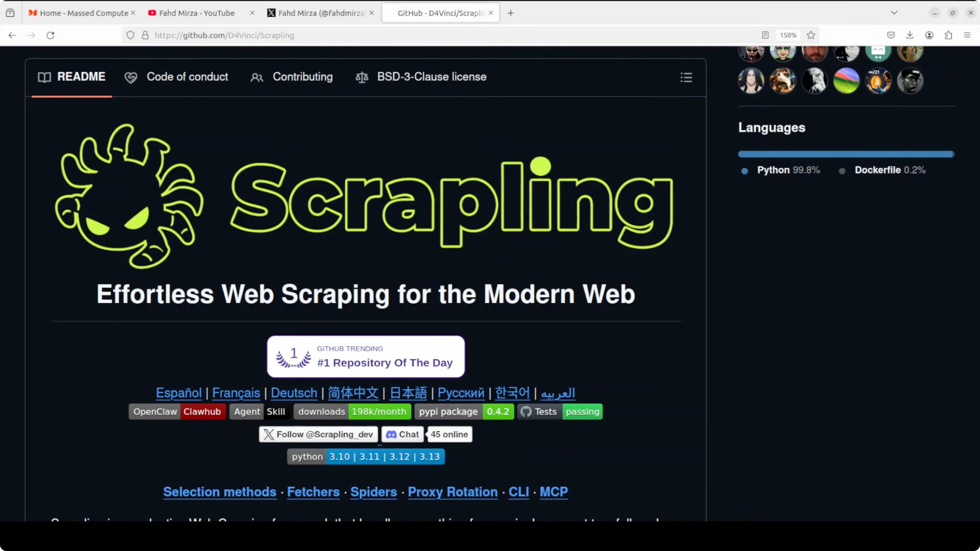Open the account menu in the toolbar
This screenshot has height=551, width=980.
pyautogui.click(x=929, y=35)
